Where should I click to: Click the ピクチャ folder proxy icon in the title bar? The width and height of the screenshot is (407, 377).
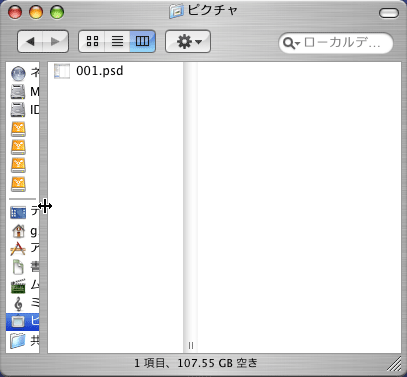[x=176, y=12]
